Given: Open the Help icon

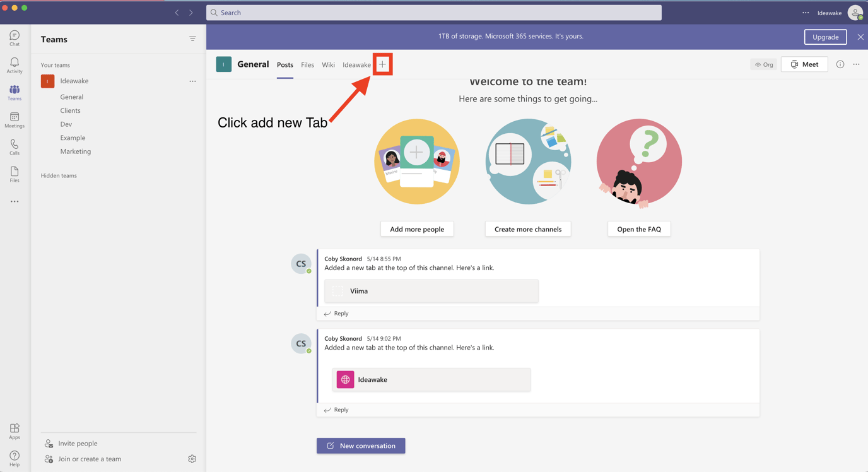Looking at the screenshot, I should (x=15, y=458).
